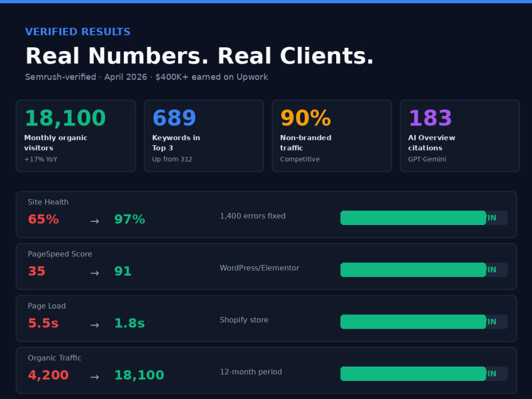Image resolution: width=532 pixels, height=399 pixels.
Task: Click the Organic Traffic progress bar
Action: click(424, 373)
